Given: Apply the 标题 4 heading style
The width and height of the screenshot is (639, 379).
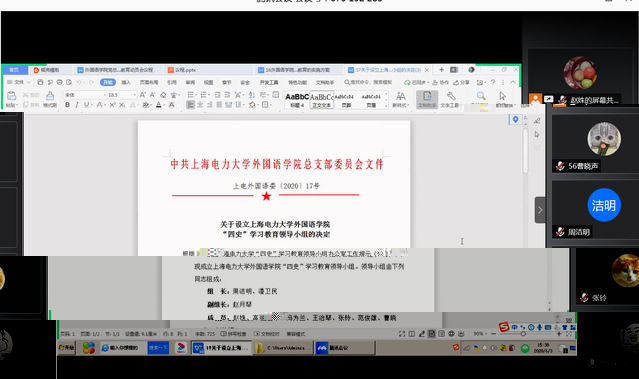Looking at the screenshot, I should [297, 100].
